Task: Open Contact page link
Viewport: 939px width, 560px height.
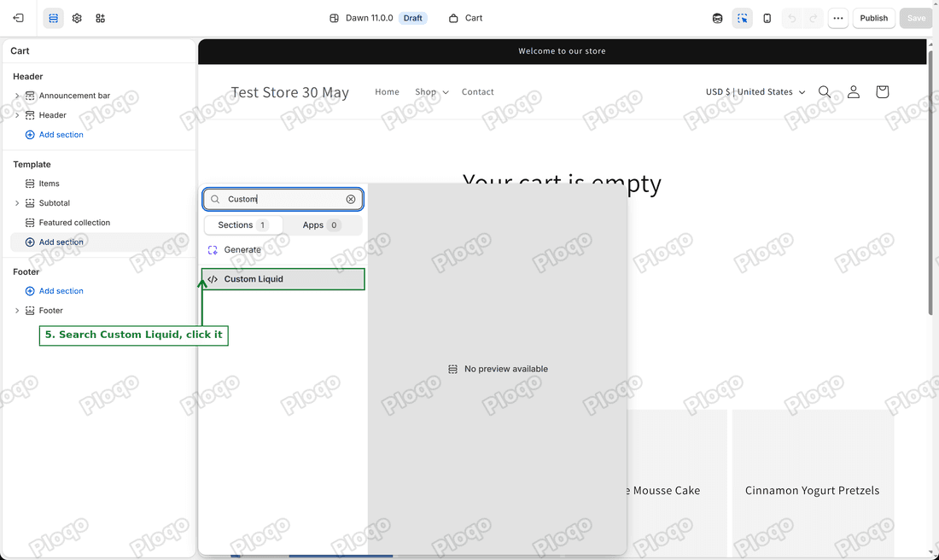Action: pyautogui.click(x=478, y=91)
